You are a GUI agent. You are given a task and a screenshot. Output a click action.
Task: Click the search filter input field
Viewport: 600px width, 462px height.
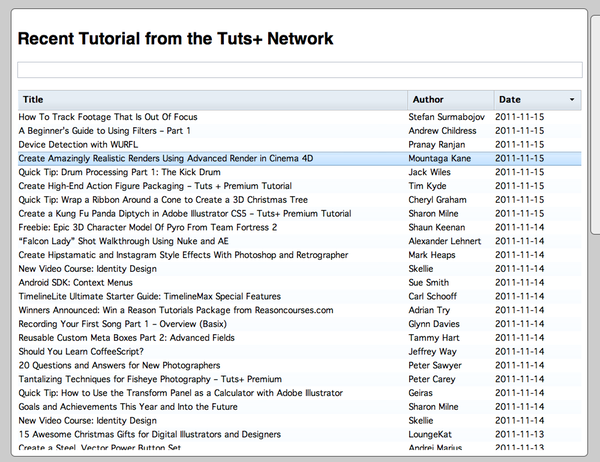[x=300, y=70]
